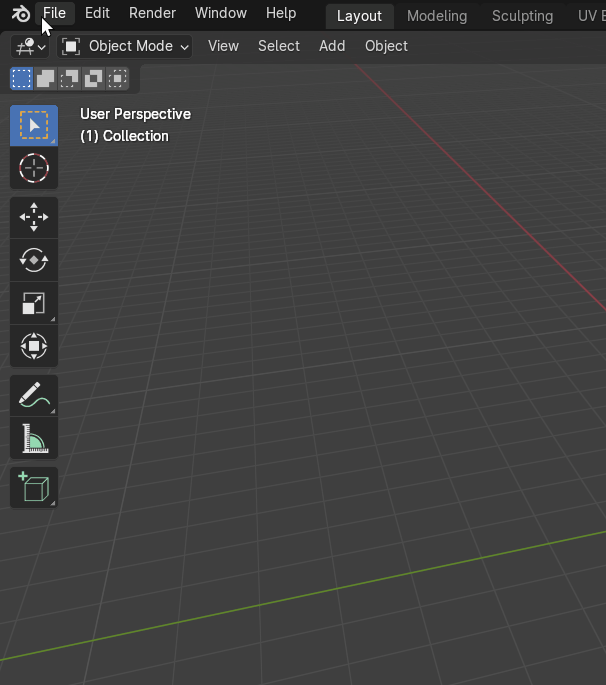Screen dimensions: 606x685
Task: Open the Render menu
Action: tap(152, 13)
